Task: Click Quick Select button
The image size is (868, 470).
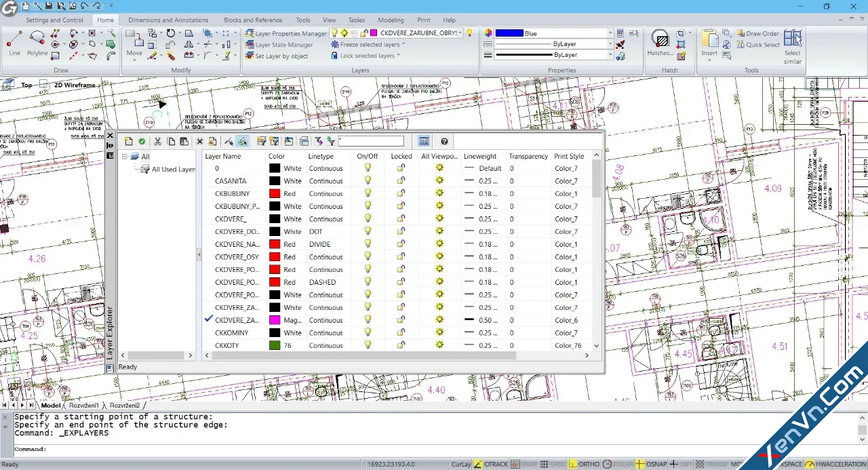Action: pyautogui.click(x=758, y=45)
